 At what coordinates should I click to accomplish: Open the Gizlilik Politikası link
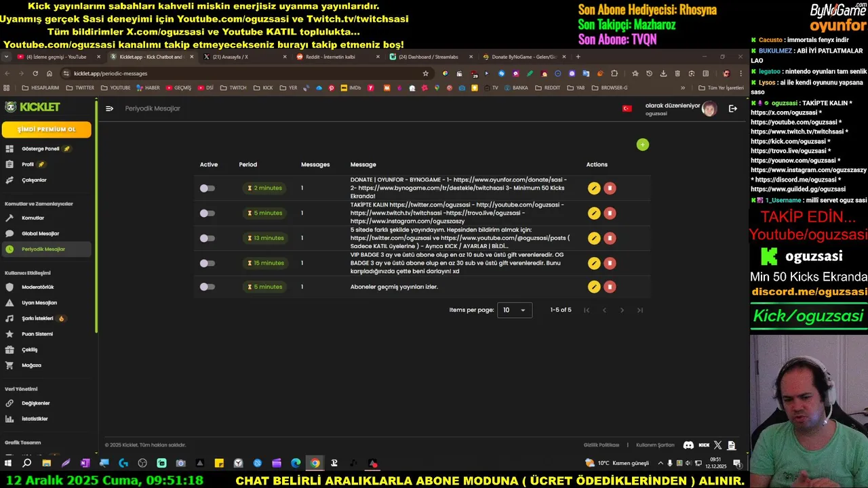601,445
